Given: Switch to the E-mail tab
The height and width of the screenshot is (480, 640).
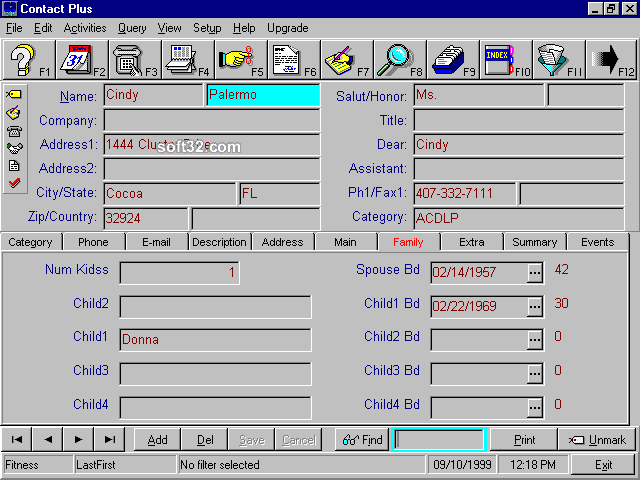Looking at the screenshot, I should point(156,242).
